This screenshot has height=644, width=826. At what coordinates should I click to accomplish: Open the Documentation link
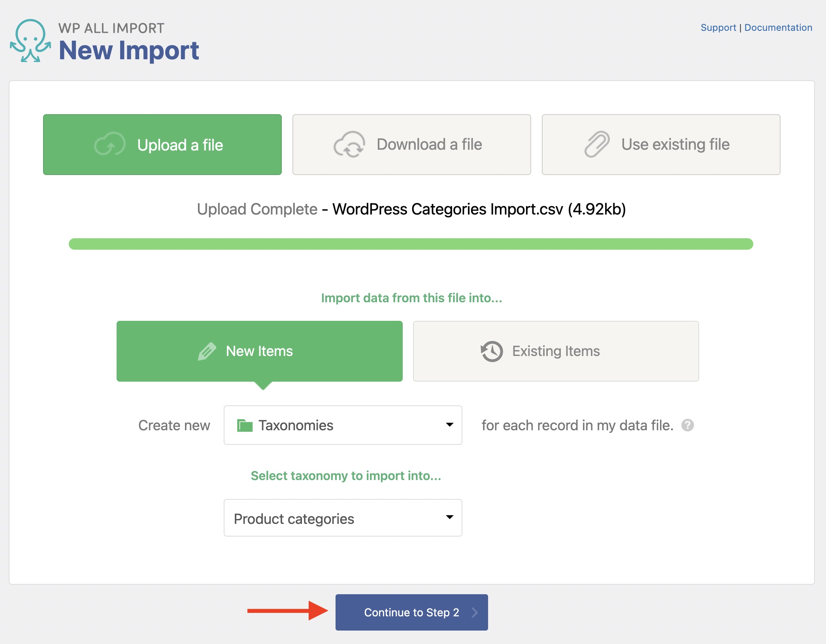[x=778, y=28]
